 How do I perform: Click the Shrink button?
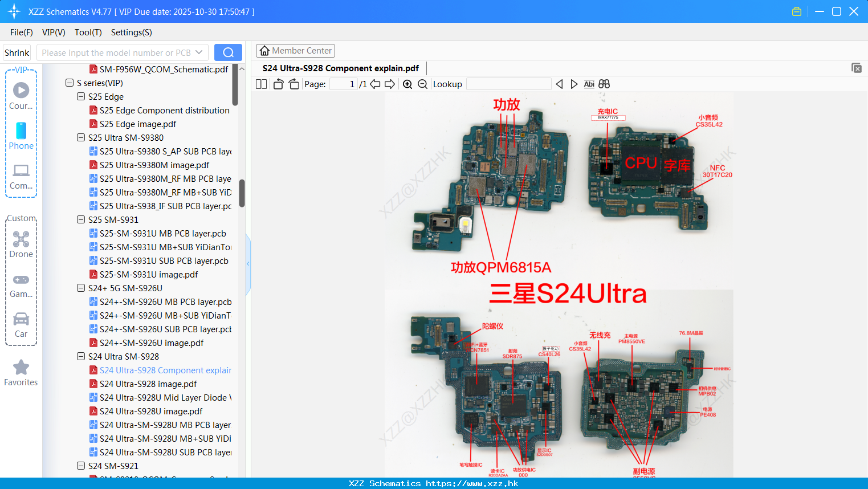(x=17, y=52)
